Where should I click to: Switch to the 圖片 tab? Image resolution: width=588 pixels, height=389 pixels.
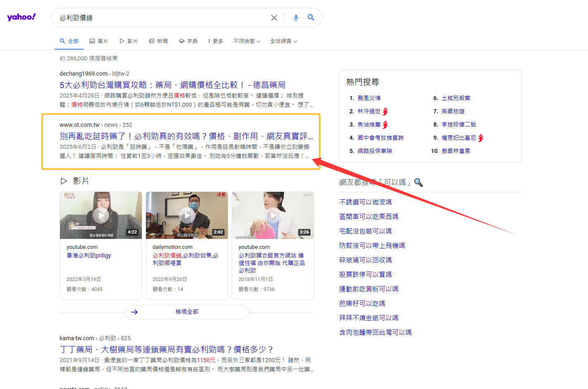[x=99, y=41]
